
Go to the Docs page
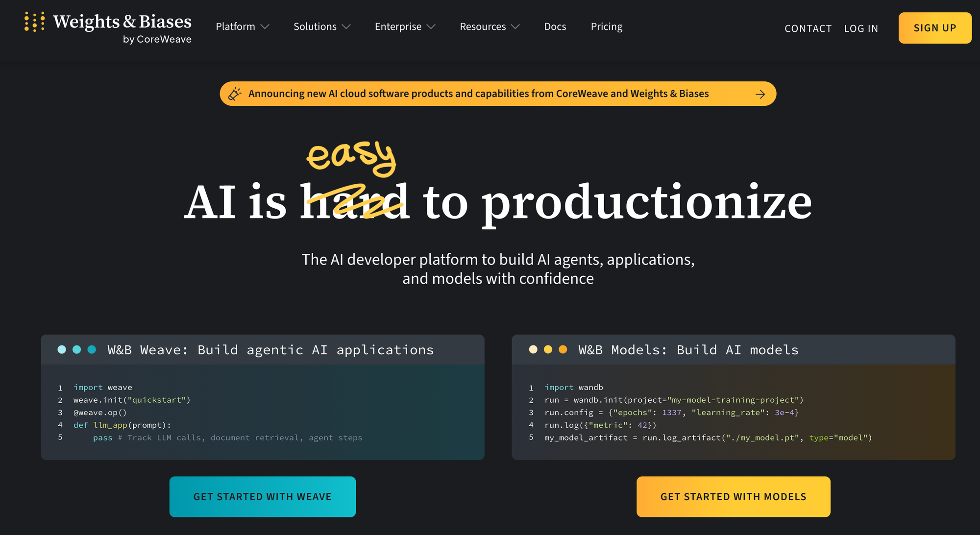pos(555,26)
